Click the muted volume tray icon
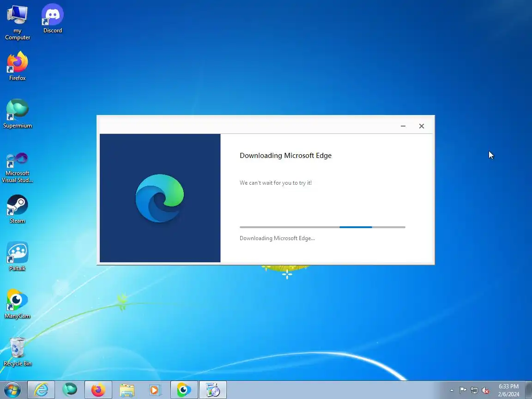This screenshot has width=532, height=399. point(485,391)
